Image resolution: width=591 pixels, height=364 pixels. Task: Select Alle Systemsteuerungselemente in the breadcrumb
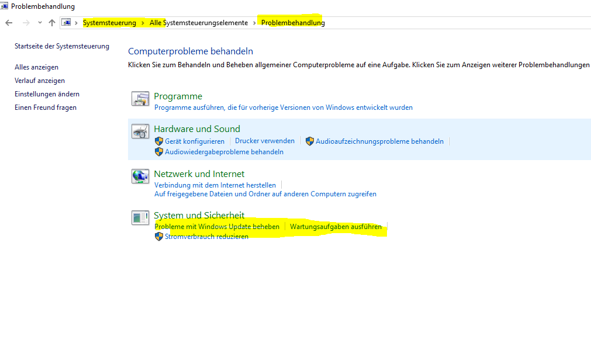[199, 23]
